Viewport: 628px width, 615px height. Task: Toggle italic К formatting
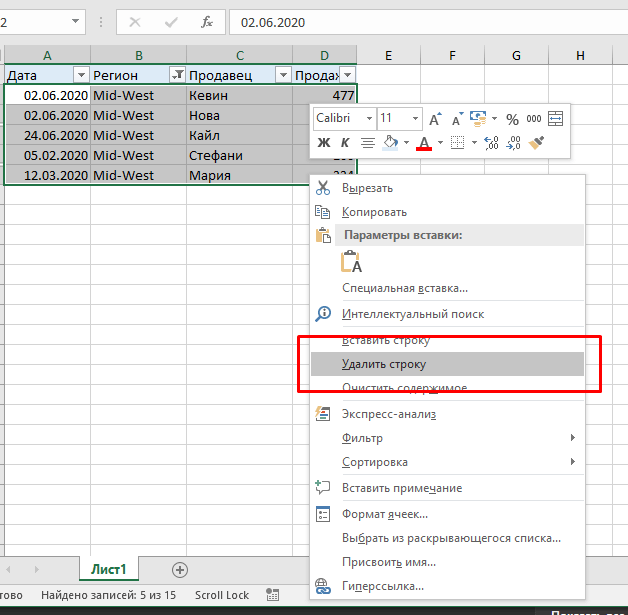(345, 143)
